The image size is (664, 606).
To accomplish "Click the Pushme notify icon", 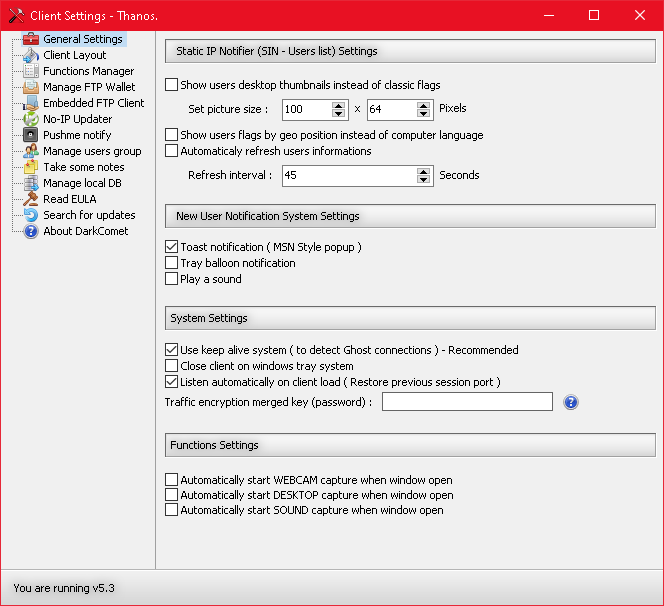I will [x=31, y=135].
